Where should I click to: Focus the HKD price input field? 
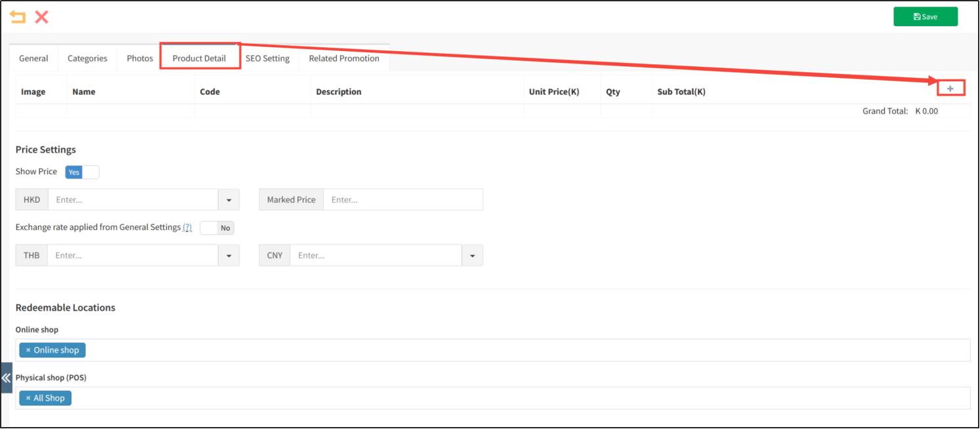[x=133, y=200]
